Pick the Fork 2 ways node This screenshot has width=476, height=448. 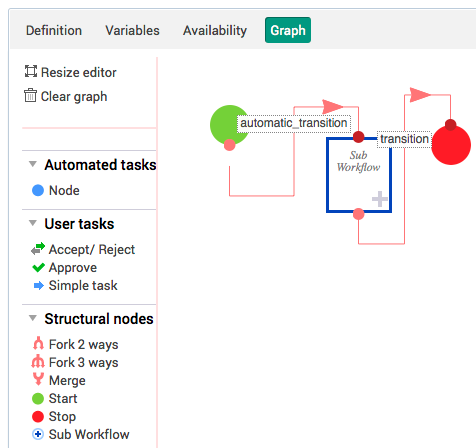(x=75, y=344)
